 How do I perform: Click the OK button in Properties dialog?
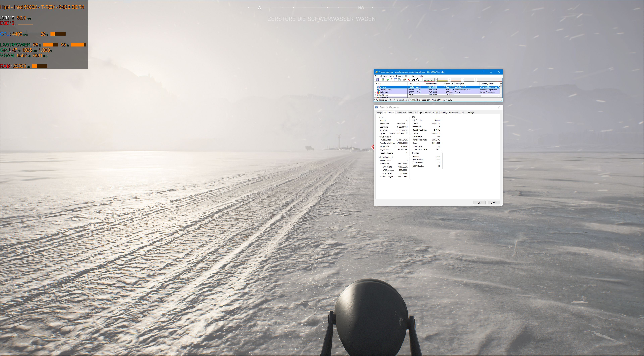[479, 202]
